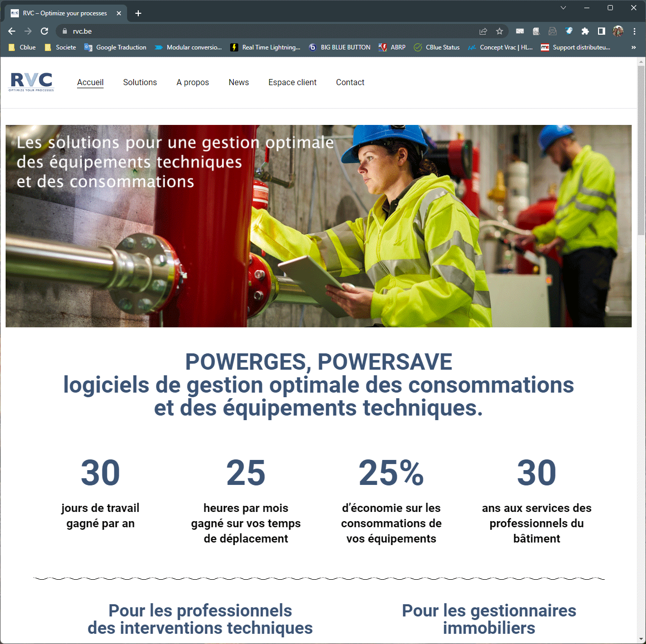Go back to the previous page
Image resolution: width=646 pixels, height=644 pixels.
12,31
